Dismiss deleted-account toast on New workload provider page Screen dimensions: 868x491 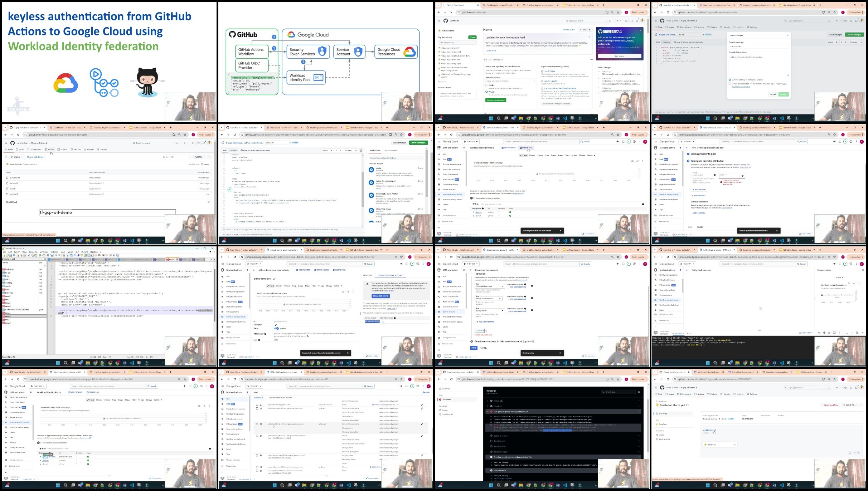(777, 231)
